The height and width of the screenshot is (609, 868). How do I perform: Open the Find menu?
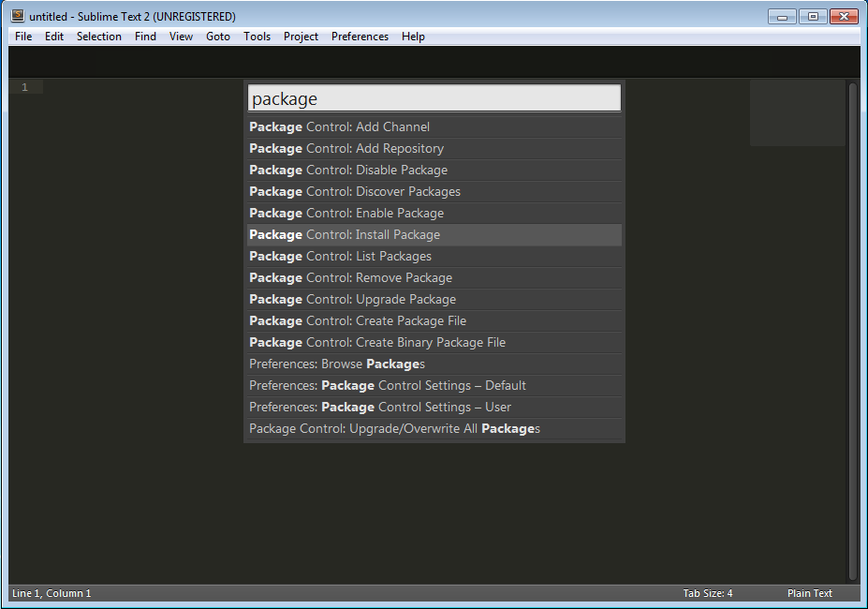(x=145, y=37)
